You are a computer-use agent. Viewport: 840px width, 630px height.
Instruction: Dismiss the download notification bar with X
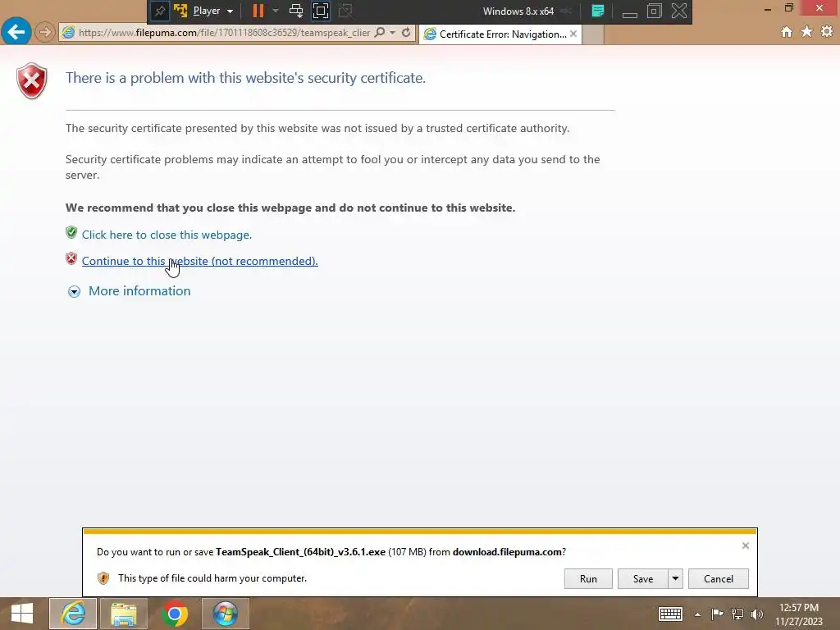pyautogui.click(x=745, y=546)
